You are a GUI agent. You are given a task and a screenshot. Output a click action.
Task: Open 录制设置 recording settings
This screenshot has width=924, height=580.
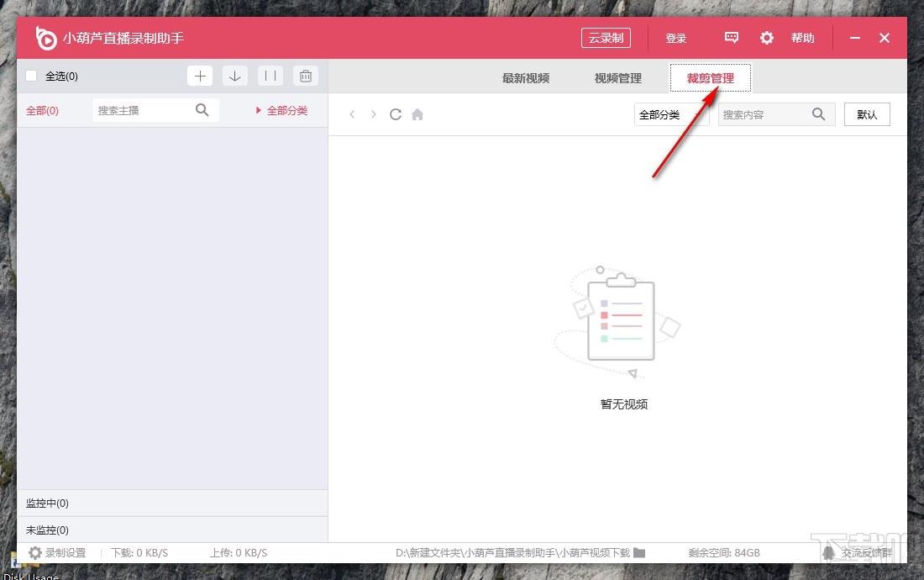(x=58, y=552)
